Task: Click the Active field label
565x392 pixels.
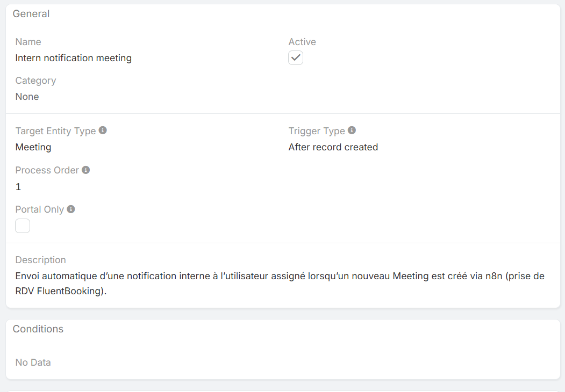Action: [x=302, y=42]
